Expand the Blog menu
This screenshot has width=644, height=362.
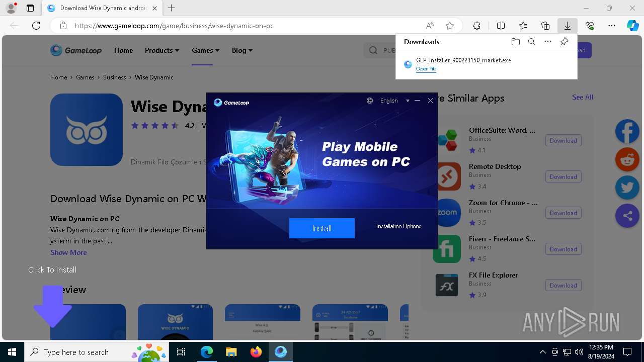[x=242, y=50]
